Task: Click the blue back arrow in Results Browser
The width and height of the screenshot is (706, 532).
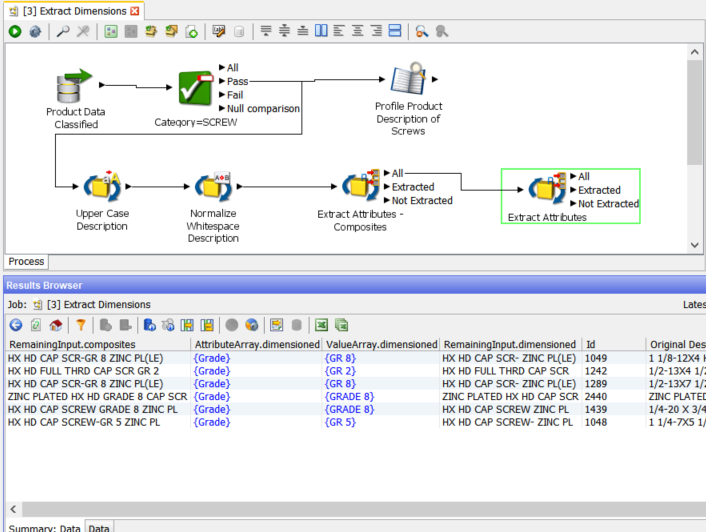Action: coord(15,325)
